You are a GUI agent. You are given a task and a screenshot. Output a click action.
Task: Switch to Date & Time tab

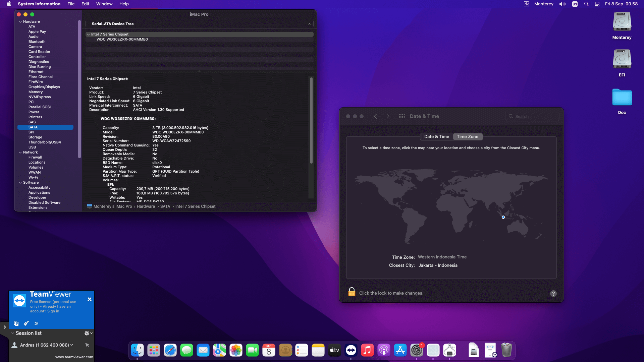coord(436,136)
